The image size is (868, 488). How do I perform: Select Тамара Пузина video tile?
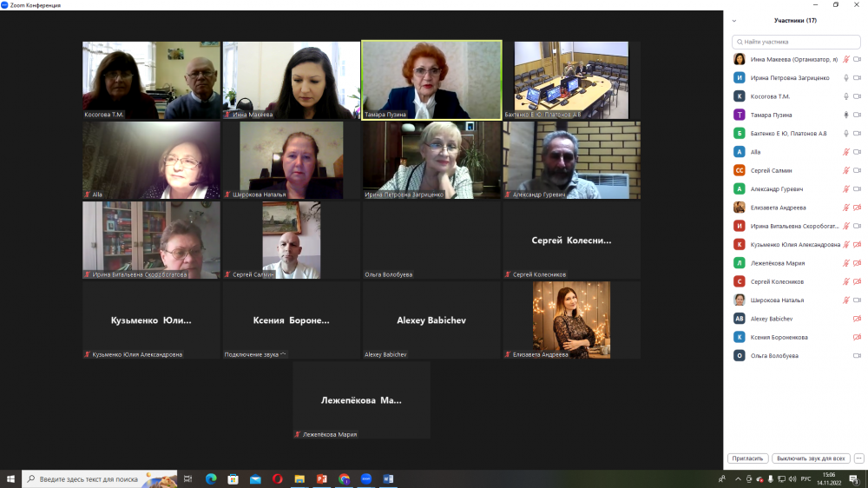point(431,79)
